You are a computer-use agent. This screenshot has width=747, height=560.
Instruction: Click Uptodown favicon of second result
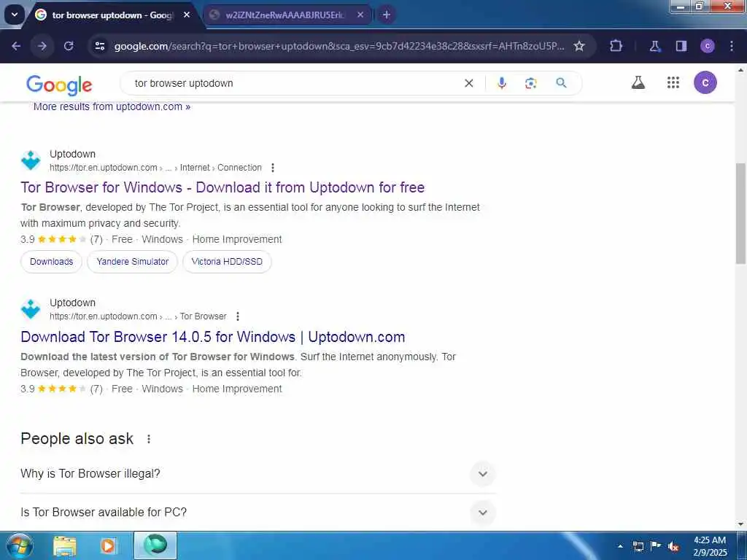click(x=31, y=309)
